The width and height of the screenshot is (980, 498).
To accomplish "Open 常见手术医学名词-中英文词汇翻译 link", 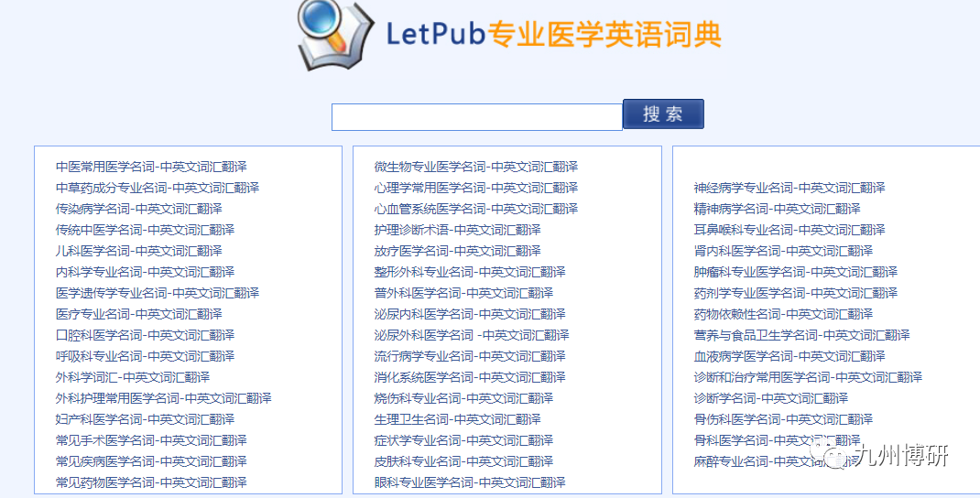I will coord(151,440).
